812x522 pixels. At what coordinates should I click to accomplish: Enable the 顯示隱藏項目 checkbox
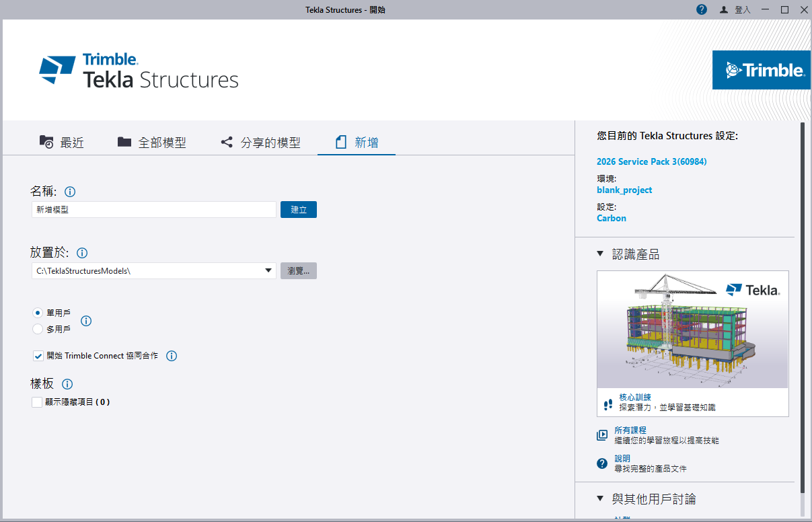tap(37, 402)
